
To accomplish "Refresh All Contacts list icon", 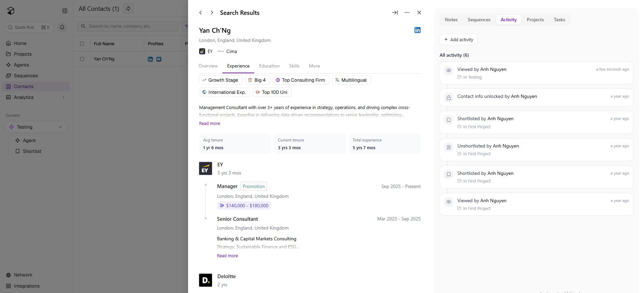I will click(x=128, y=8).
